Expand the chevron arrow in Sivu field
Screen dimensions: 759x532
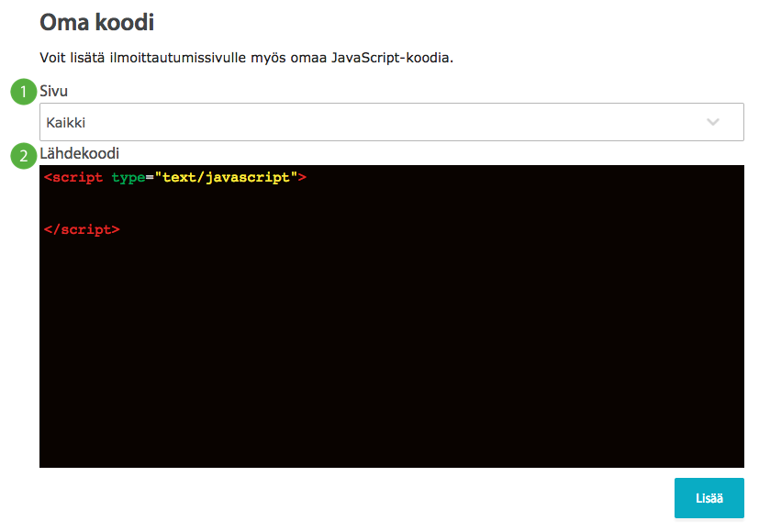pyautogui.click(x=712, y=122)
